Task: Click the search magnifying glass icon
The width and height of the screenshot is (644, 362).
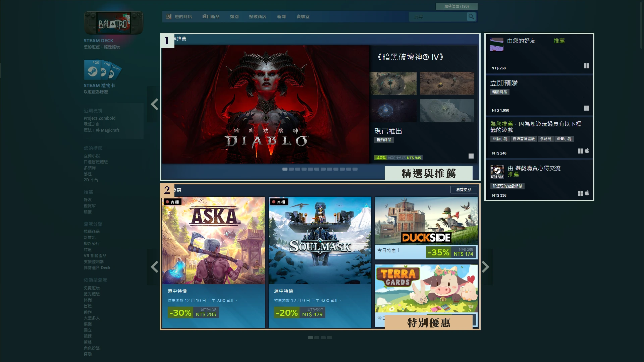Action: 471,16
